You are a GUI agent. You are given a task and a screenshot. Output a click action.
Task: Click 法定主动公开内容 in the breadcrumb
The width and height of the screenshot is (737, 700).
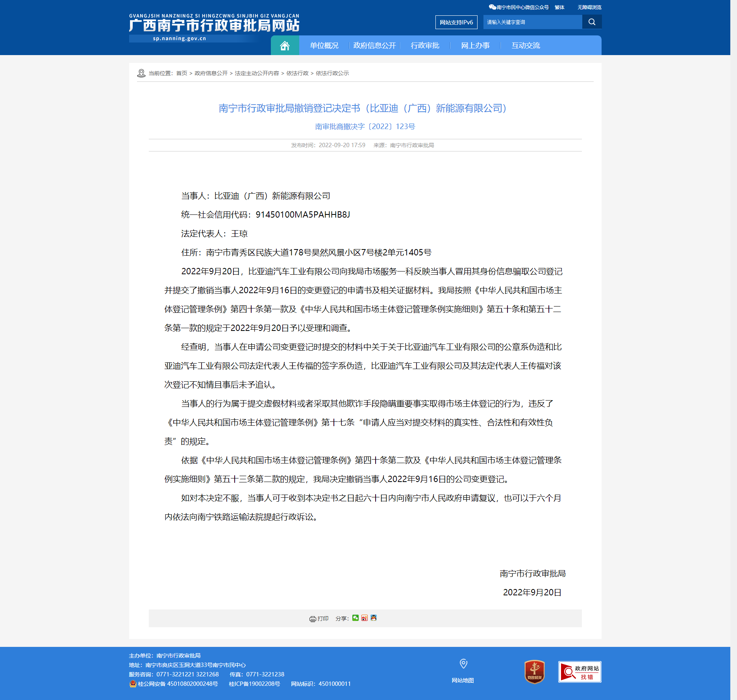(257, 73)
